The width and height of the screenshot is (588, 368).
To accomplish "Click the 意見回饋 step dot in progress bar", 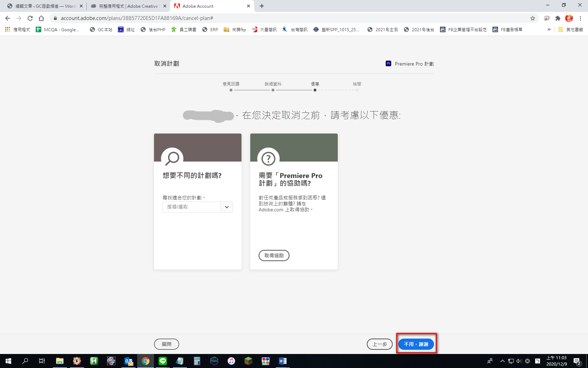I will coord(231,90).
